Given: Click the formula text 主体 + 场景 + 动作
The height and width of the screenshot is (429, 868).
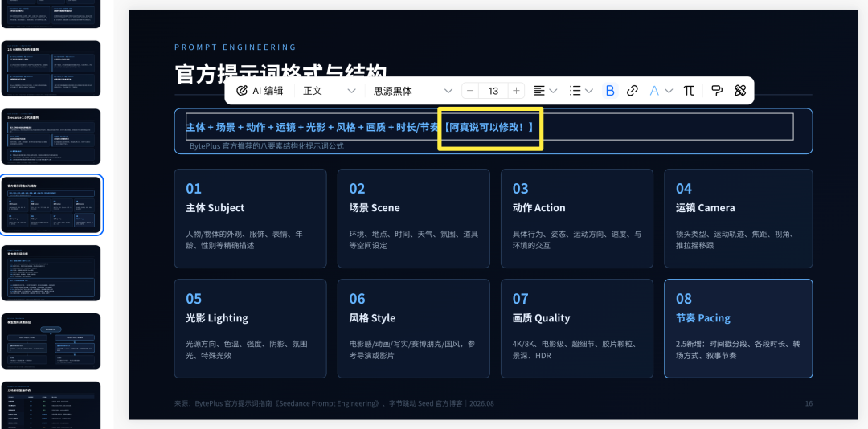Looking at the screenshot, I should [x=226, y=127].
